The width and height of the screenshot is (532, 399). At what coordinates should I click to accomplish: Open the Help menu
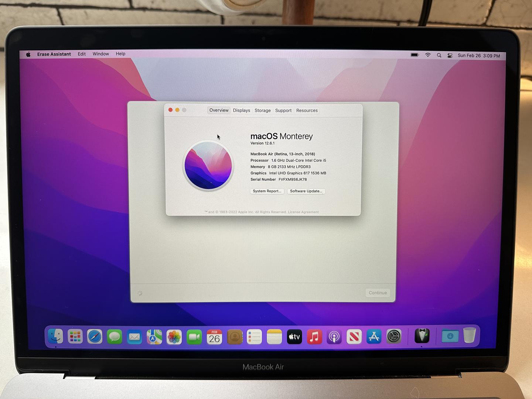(120, 54)
